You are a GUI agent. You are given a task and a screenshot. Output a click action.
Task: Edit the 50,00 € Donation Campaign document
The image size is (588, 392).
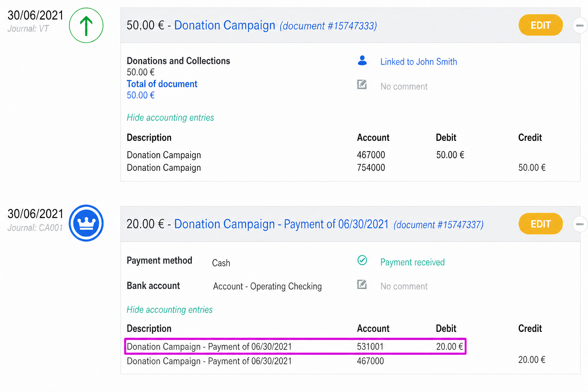coord(541,25)
